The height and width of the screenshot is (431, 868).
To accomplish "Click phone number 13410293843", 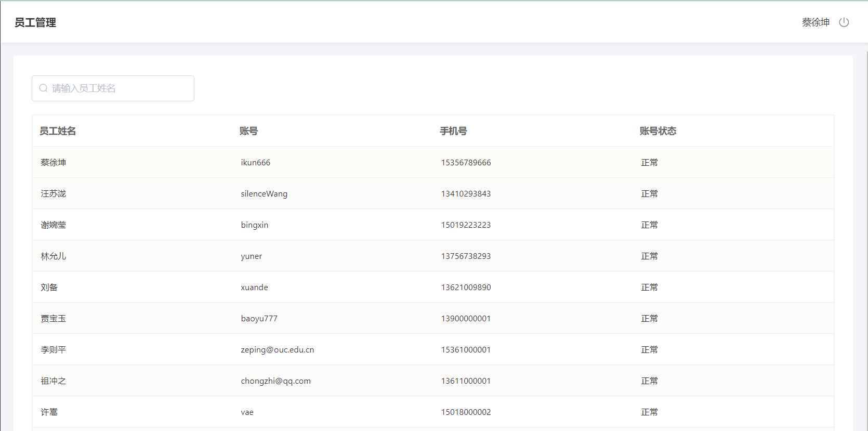I will click(466, 194).
